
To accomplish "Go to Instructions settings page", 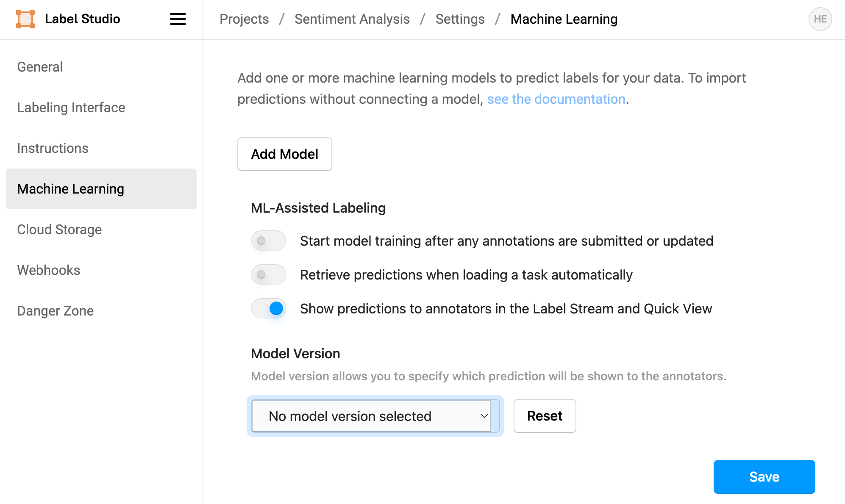I will [53, 148].
